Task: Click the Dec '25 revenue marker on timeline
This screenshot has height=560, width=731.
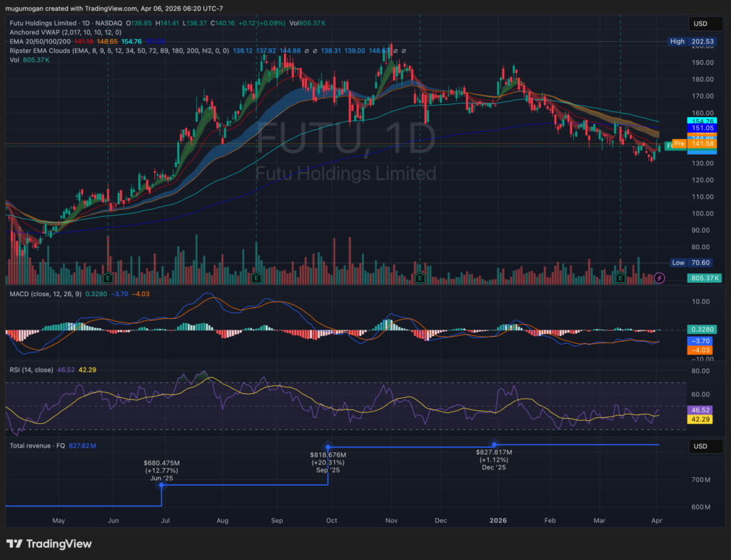Action: click(x=494, y=444)
